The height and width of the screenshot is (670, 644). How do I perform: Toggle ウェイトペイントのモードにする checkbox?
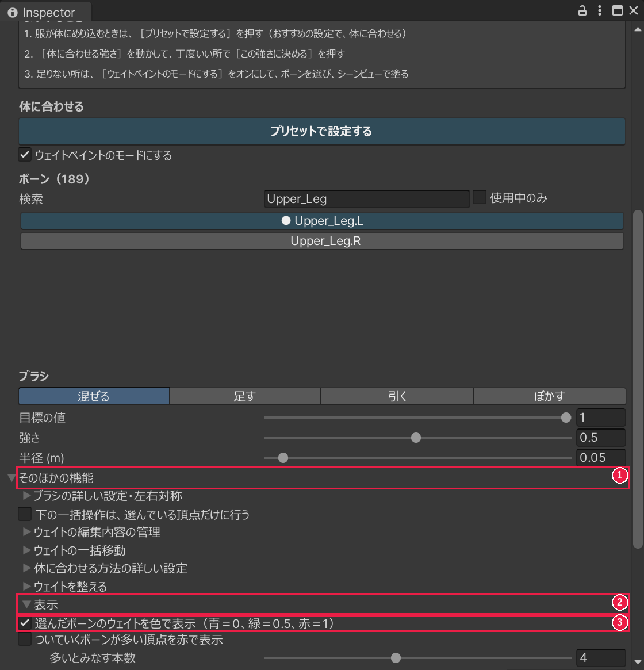click(x=25, y=155)
